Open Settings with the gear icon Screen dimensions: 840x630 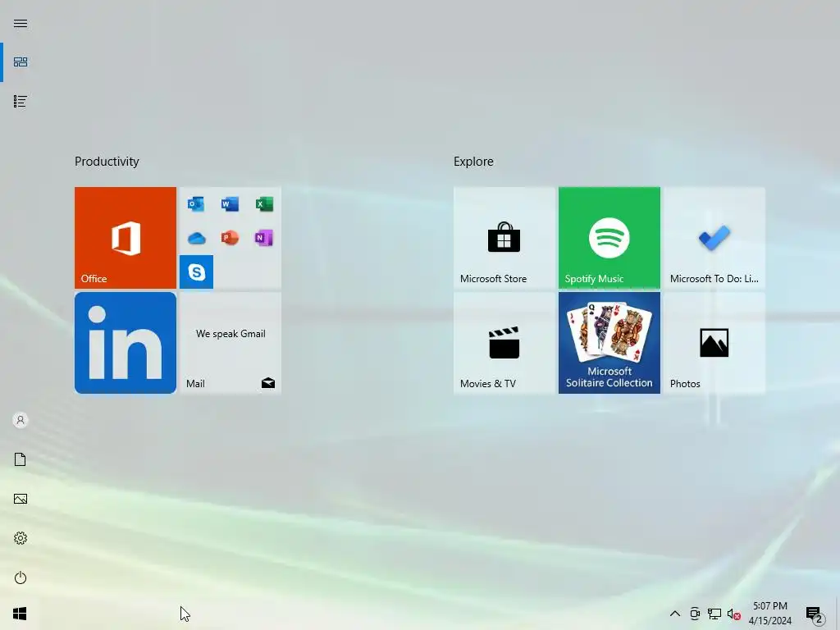click(x=21, y=538)
